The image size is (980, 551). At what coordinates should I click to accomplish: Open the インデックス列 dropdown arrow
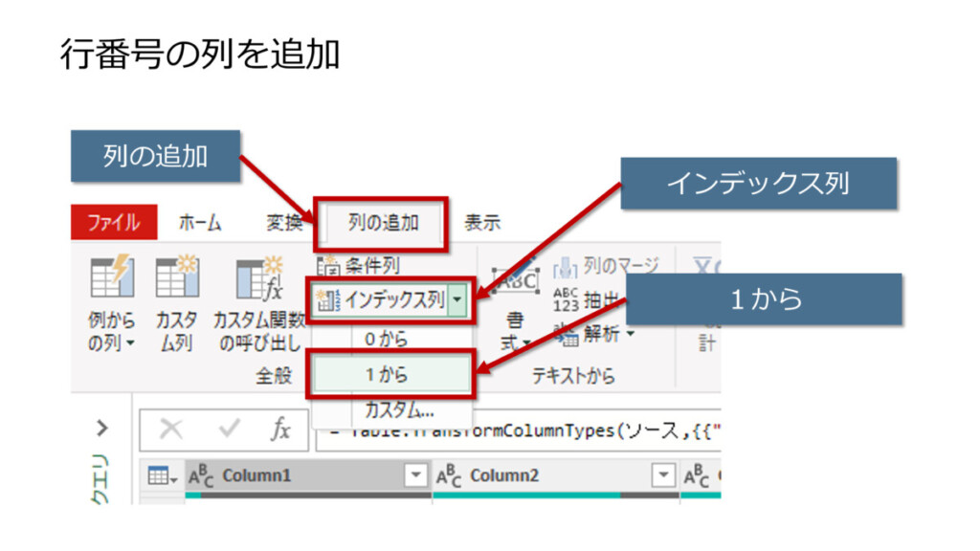pos(457,300)
